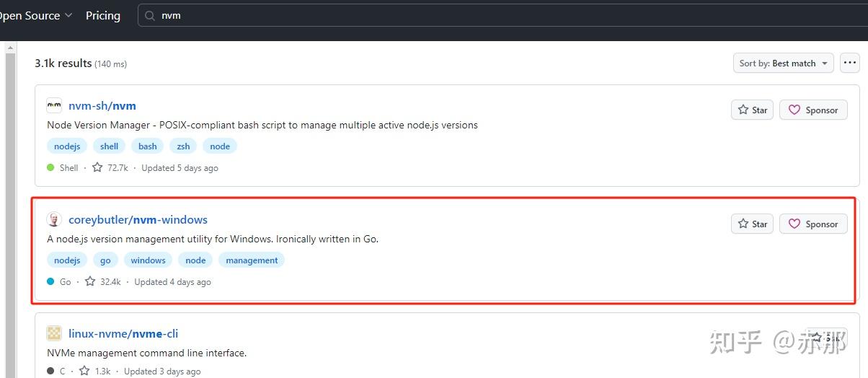Open the nvm-sh/nvm repository link
The image size is (868, 378).
(x=102, y=105)
